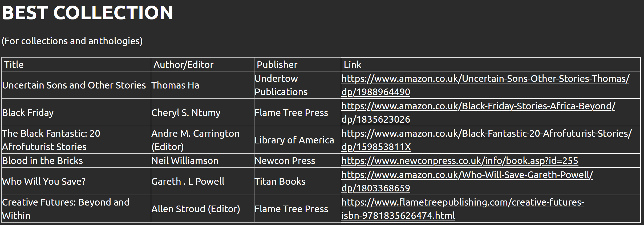Open the newconpress.co.uk book link

coord(460,161)
